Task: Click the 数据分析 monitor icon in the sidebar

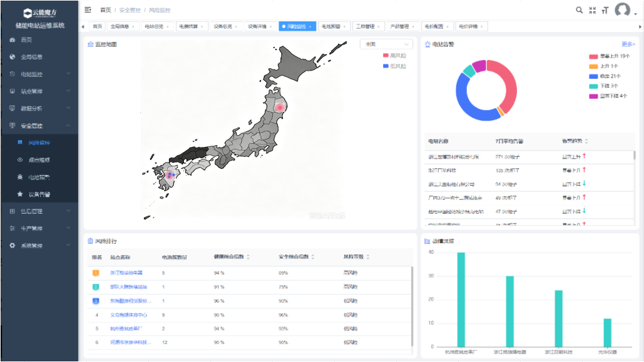Action: 13,108
